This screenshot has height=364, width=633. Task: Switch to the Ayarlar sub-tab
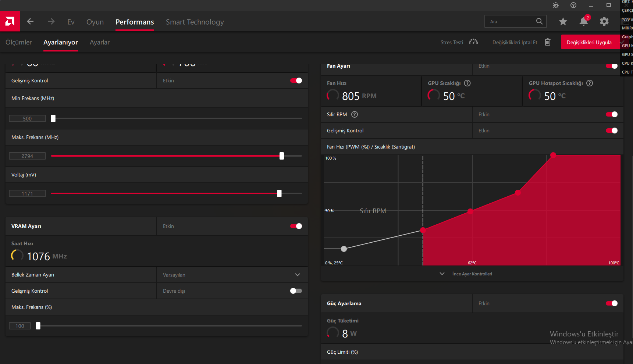coord(100,42)
